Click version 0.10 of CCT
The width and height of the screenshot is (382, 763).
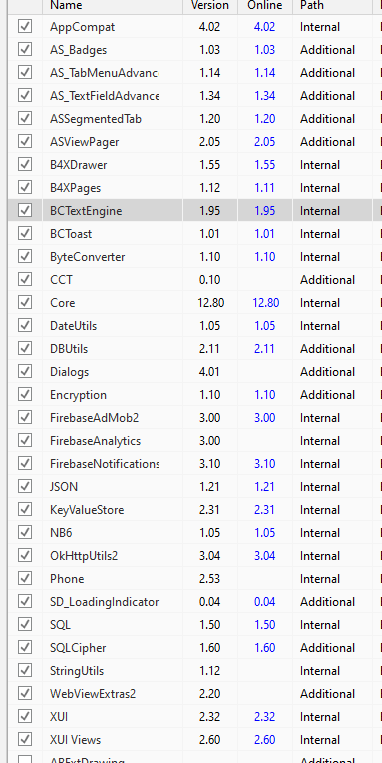pos(209,280)
